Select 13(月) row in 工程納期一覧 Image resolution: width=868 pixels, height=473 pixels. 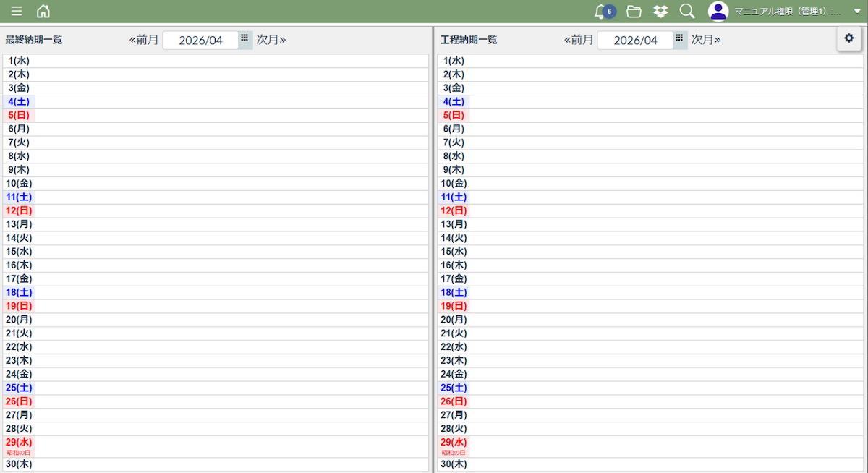[652, 225]
